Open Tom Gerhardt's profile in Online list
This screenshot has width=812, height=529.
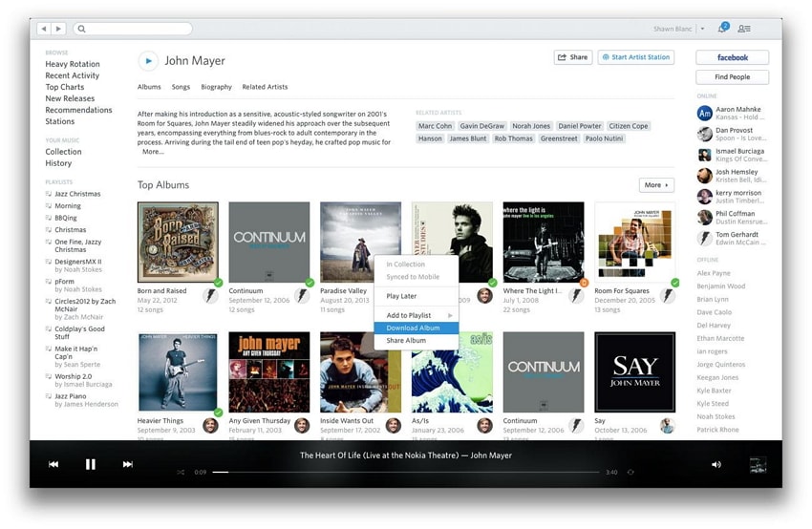point(733,238)
